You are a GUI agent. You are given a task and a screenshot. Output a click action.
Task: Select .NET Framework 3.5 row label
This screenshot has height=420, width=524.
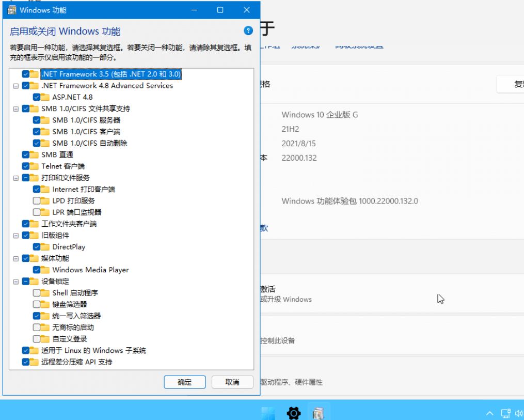[x=111, y=74]
